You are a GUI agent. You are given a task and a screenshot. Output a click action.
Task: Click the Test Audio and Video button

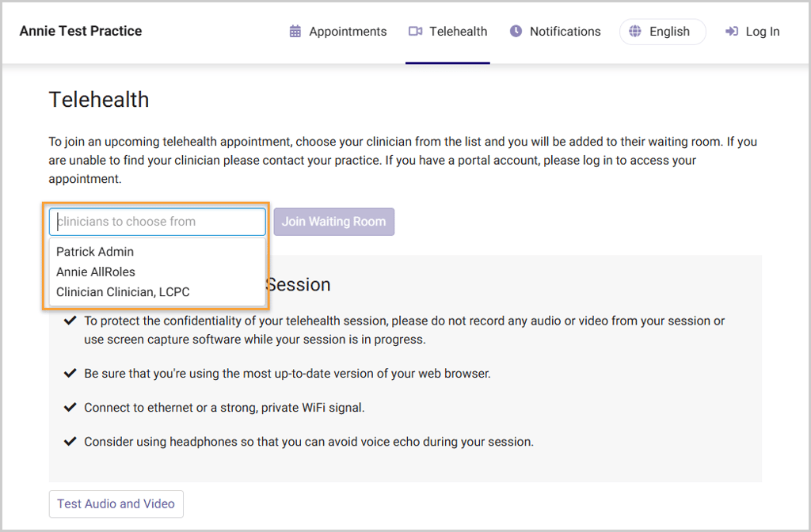coord(116,503)
